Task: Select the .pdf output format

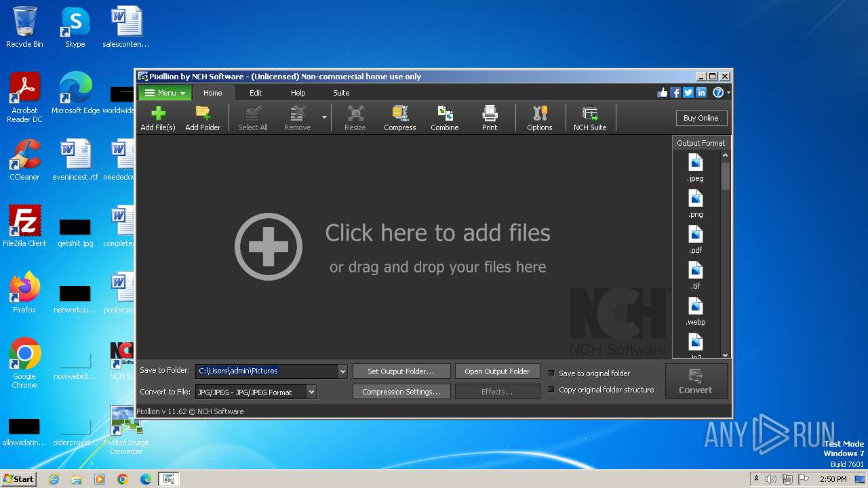Action: click(x=695, y=240)
